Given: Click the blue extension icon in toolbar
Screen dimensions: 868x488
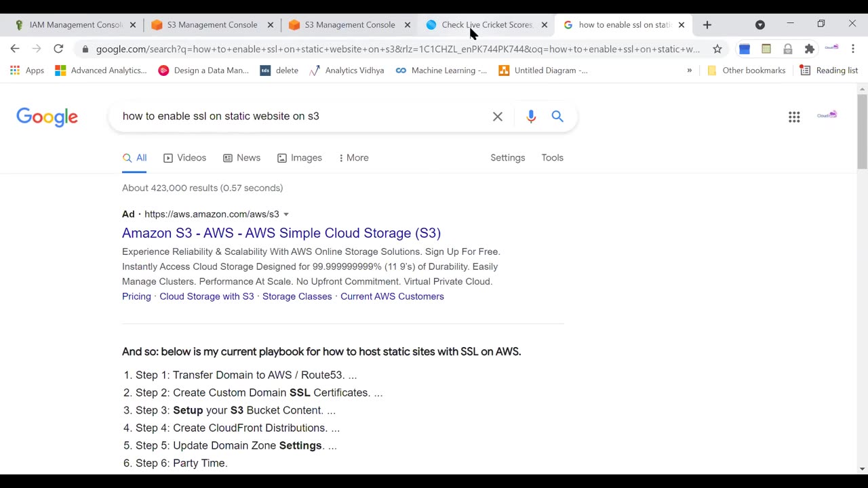Looking at the screenshot, I should (745, 49).
